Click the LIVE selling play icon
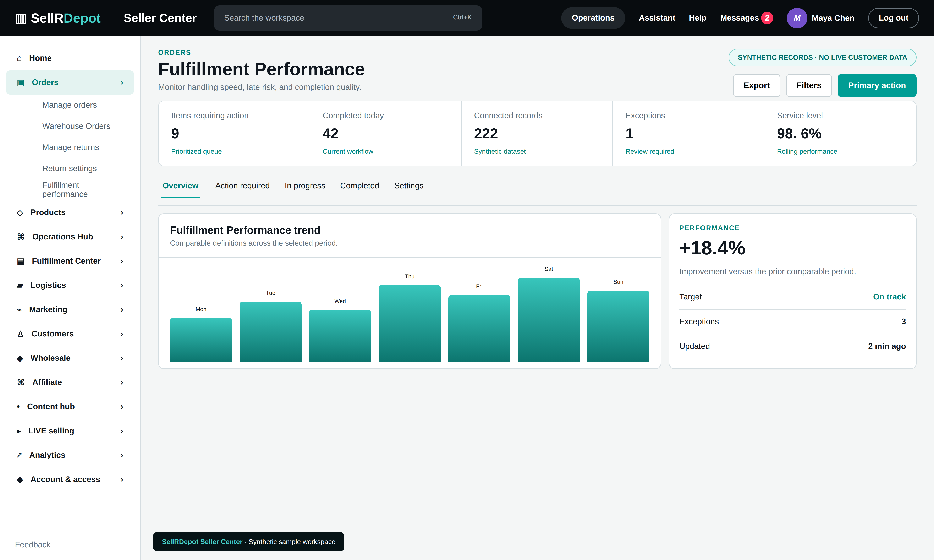 tap(19, 431)
